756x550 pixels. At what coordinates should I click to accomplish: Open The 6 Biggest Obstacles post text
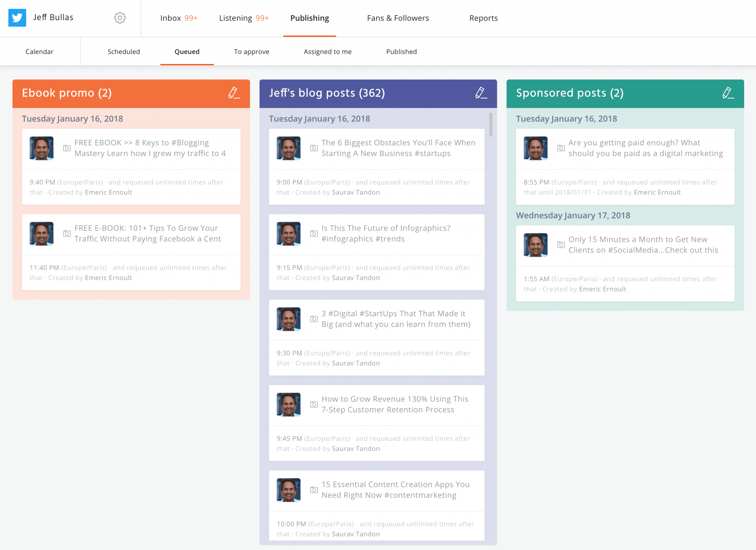[398, 148]
